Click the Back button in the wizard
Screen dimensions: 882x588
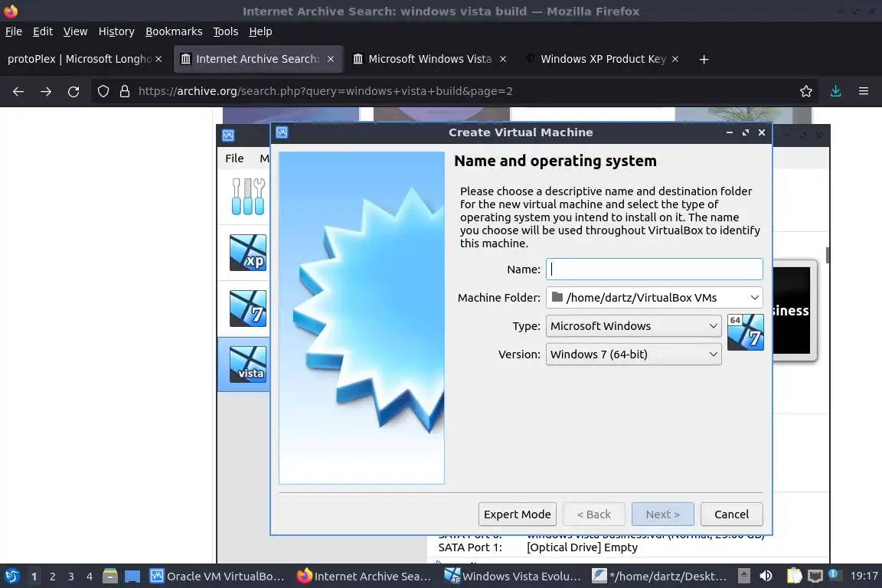[594, 514]
